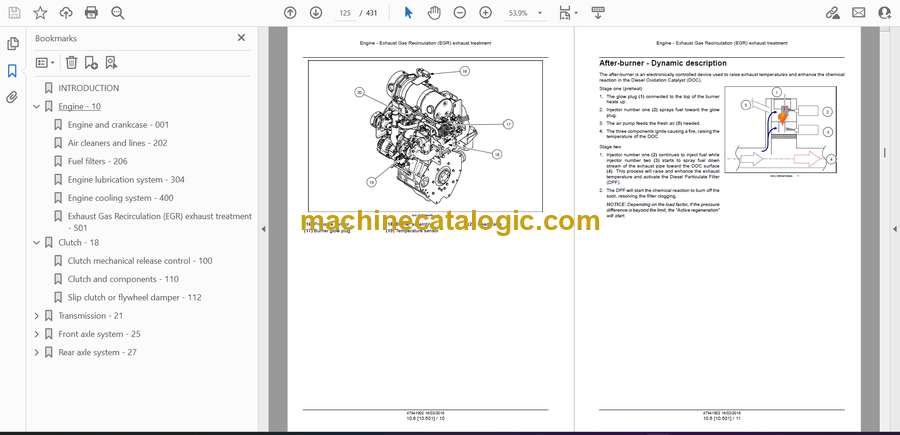Image resolution: width=900 pixels, height=435 pixels.
Task: Collapse the Engine - 10 bookmark
Action: point(37,107)
